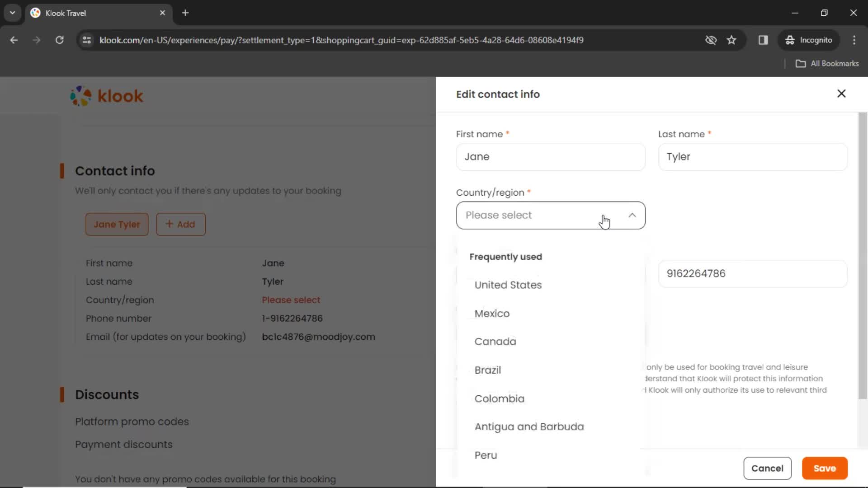This screenshot has height=488, width=868.
Task: Open the browser side panel
Action: [763, 40]
